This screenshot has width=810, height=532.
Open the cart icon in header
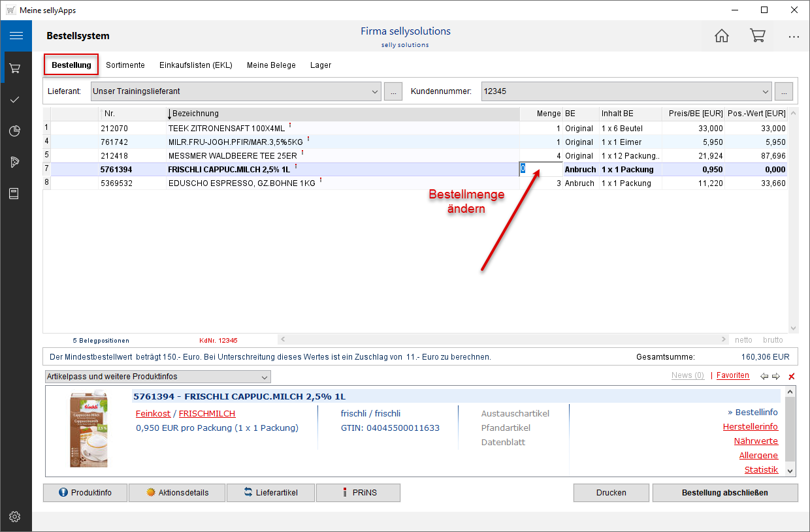coord(758,36)
